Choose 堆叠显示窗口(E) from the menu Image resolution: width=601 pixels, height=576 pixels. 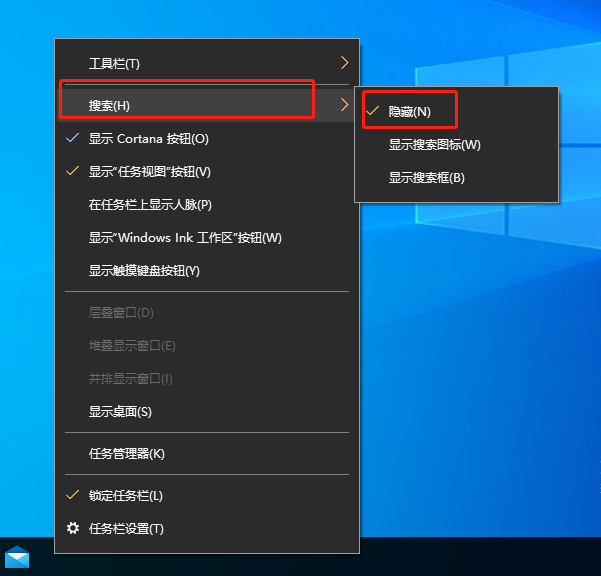pos(132,346)
